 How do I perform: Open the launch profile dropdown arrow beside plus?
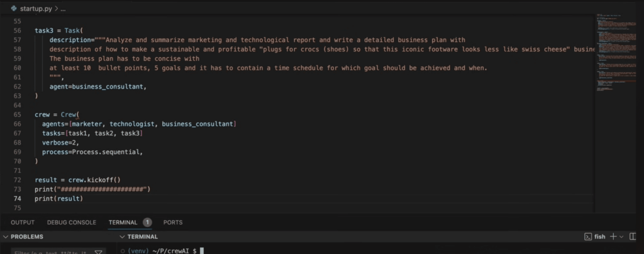tap(621, 237)
